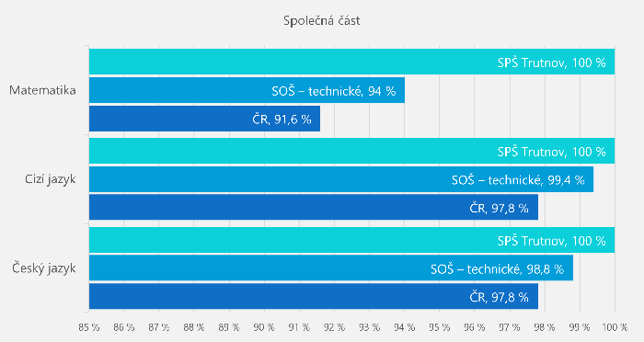The width and height of the screenshot is (644, 342).
Task: Click the 92 % axis tick label
Action: tap(334, 327)
